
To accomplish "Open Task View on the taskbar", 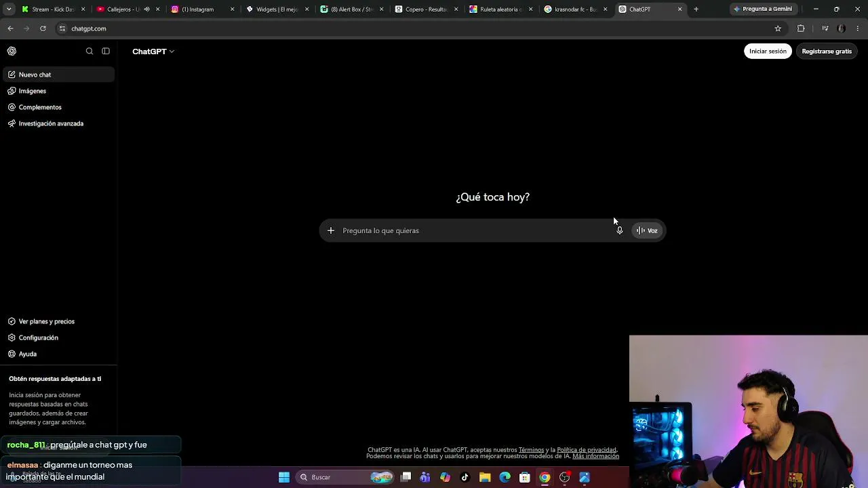I will (406, 477).
